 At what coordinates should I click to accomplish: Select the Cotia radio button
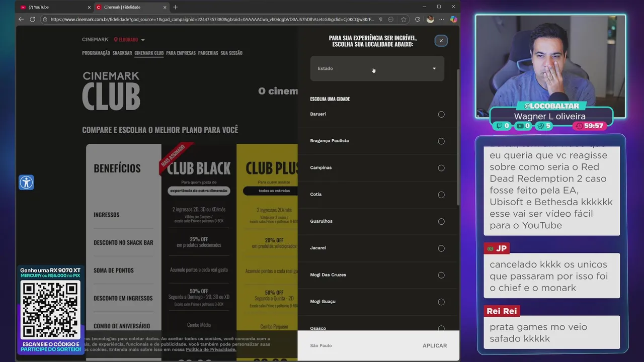pos(441,195)
